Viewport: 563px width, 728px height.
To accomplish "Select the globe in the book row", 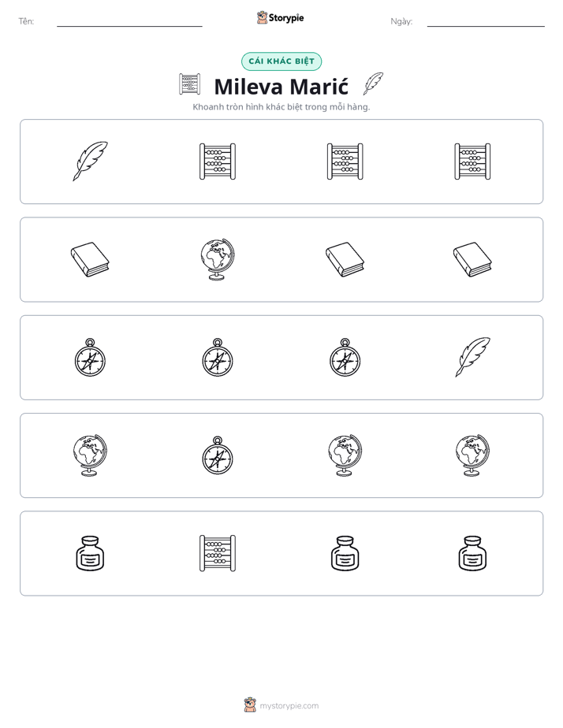I will point(218,259).
